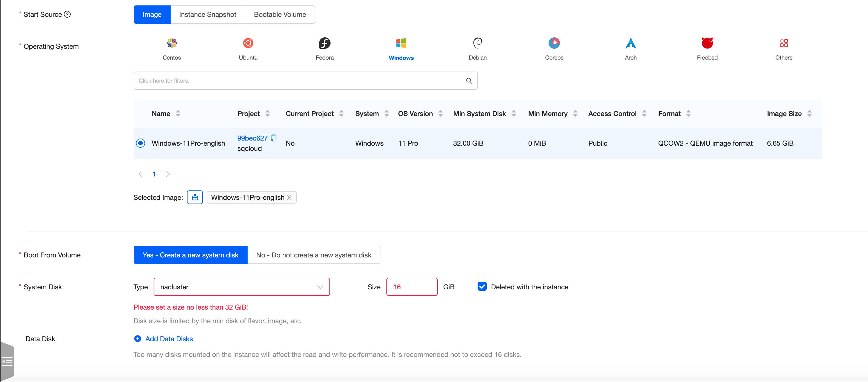This screenshot has height=382, width=868.
Task: Choose No - Do not create a new system disk
Action: 313,255
